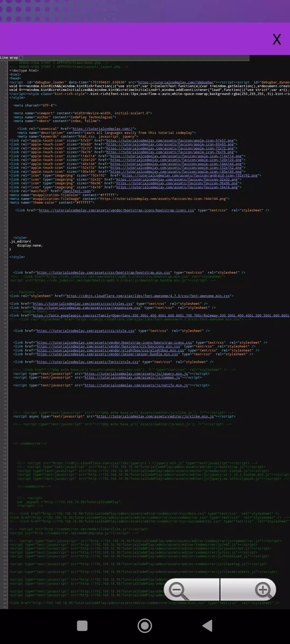The image size is (290, 644).
Task: Follow the apple-icon-144x144.png link
Action: click(176, 164)
